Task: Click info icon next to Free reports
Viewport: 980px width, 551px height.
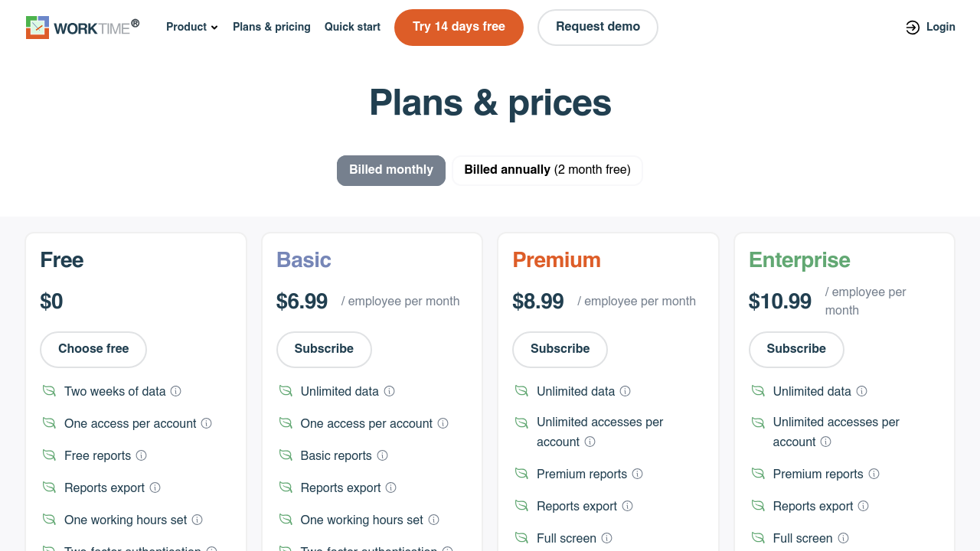Action: pyautogui.click(x=142, y=455)
